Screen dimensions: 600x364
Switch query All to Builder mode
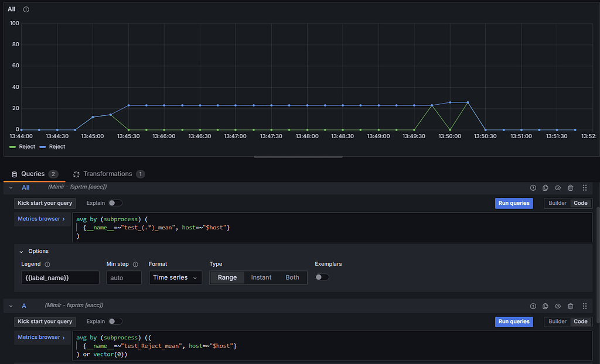coord(557,203)
